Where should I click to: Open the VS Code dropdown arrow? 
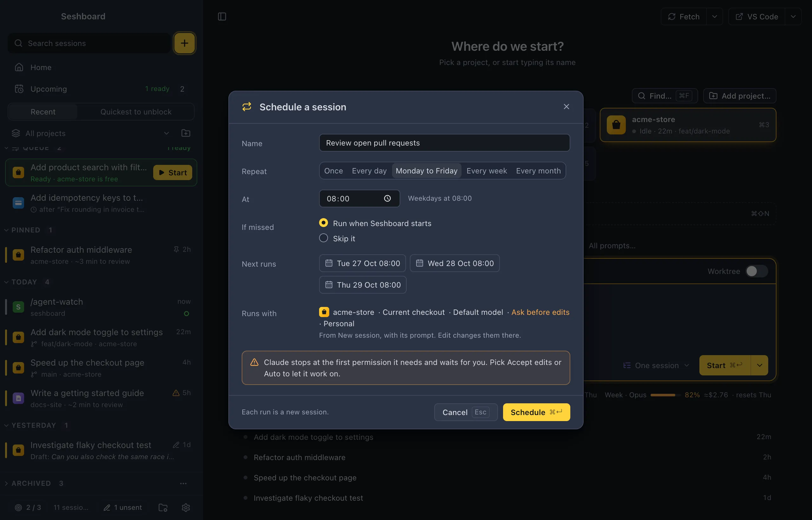[793, 16]
